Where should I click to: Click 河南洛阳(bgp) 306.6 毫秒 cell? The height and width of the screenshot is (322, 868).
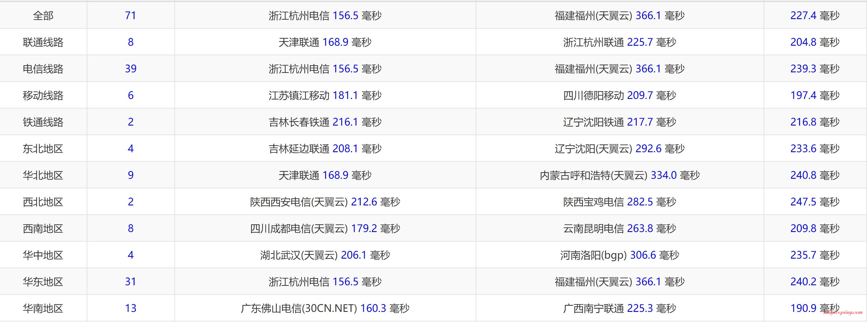click(620, 255)
